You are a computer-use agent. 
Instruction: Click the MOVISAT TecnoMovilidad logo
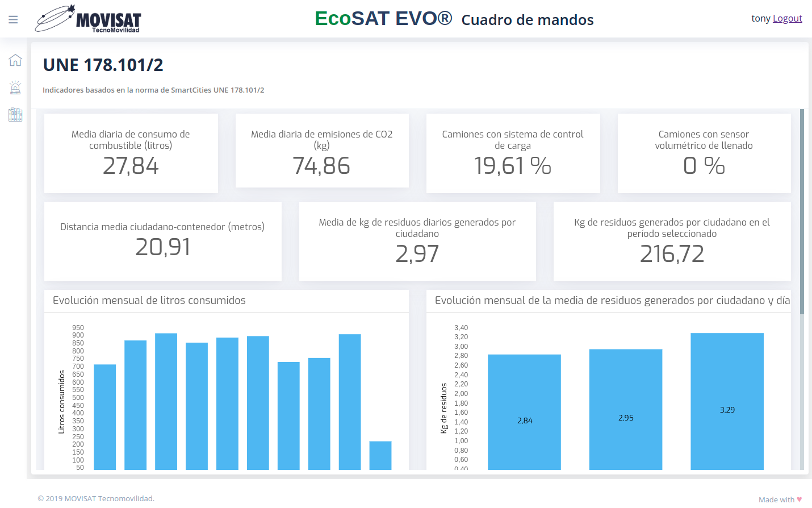[89, 19]
